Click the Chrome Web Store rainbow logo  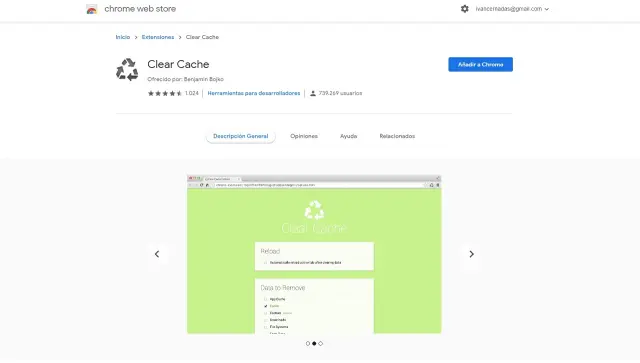tap(92, 9)
